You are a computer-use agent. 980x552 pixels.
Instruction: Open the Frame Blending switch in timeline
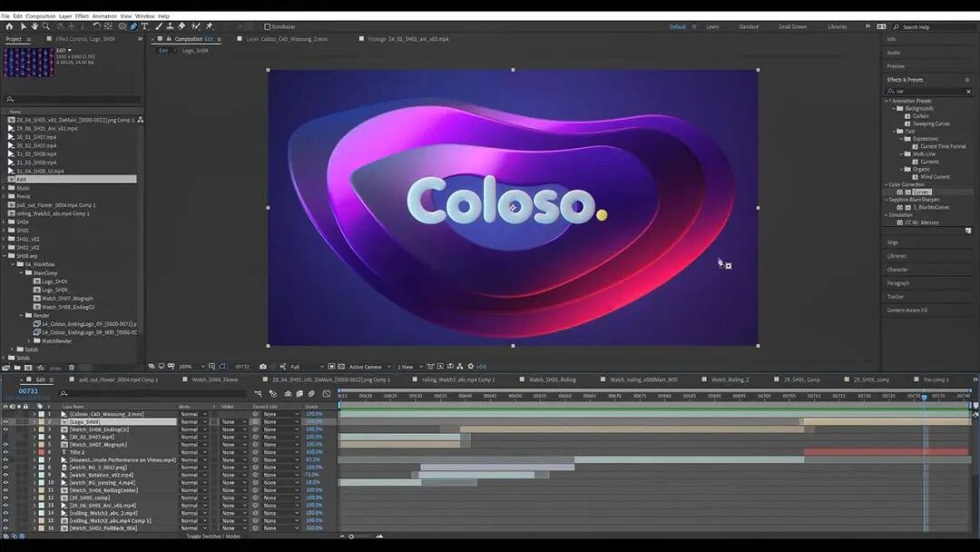click(299, 393)
